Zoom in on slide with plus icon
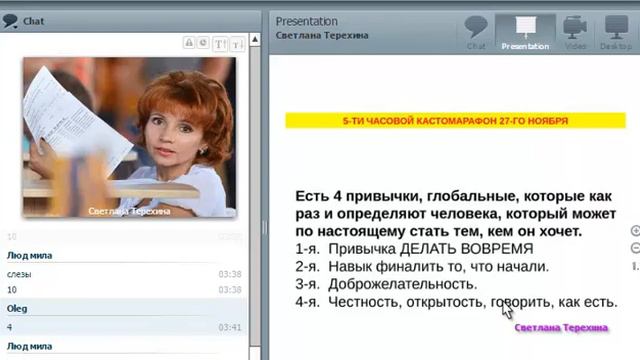640x360 pixels. pos(636,231)
